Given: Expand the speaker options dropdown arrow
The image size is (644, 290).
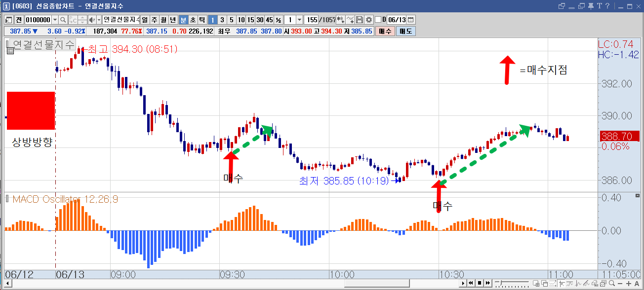Looking at the screenshot, I should pos(99,20).
